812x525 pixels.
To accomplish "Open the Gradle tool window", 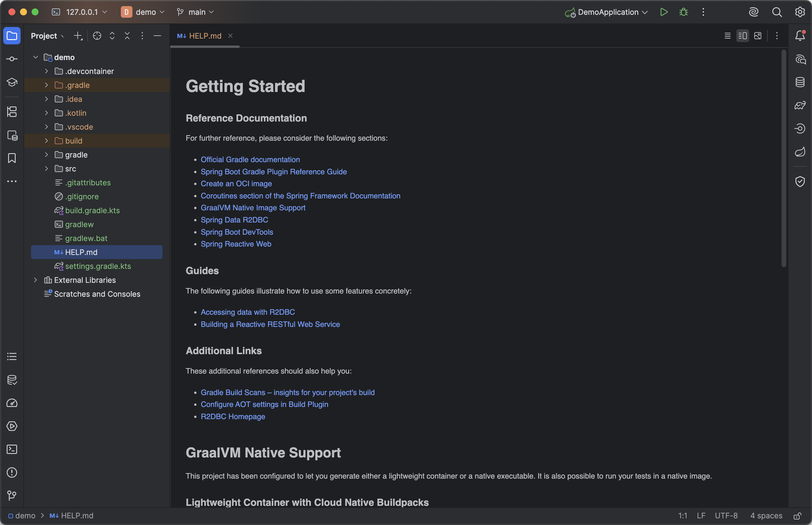I will point(800,105).
